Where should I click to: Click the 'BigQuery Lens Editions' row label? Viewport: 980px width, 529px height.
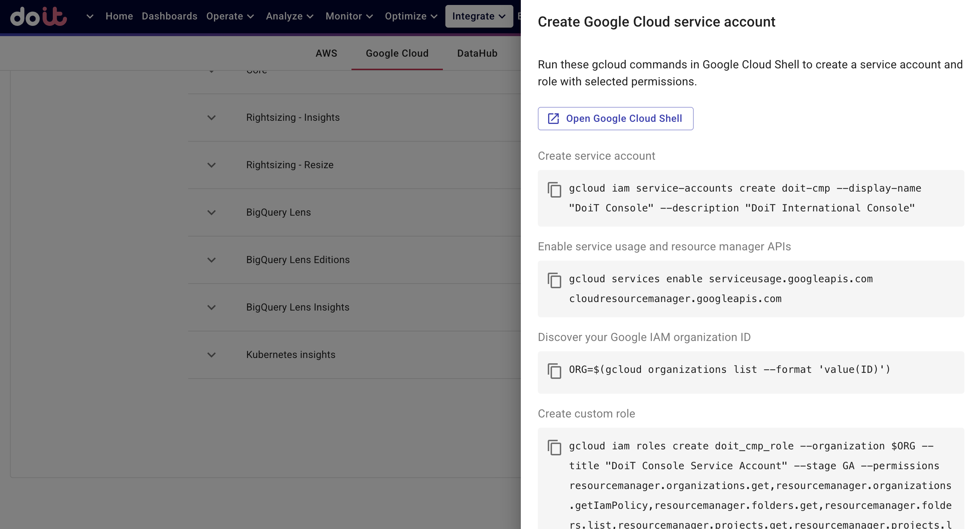click(x=298, y=260)
